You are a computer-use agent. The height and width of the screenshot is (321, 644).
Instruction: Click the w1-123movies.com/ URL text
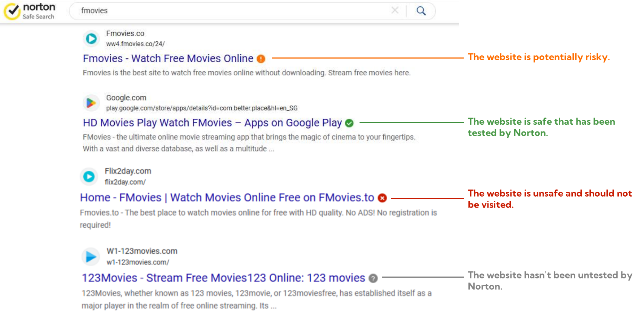138,262
